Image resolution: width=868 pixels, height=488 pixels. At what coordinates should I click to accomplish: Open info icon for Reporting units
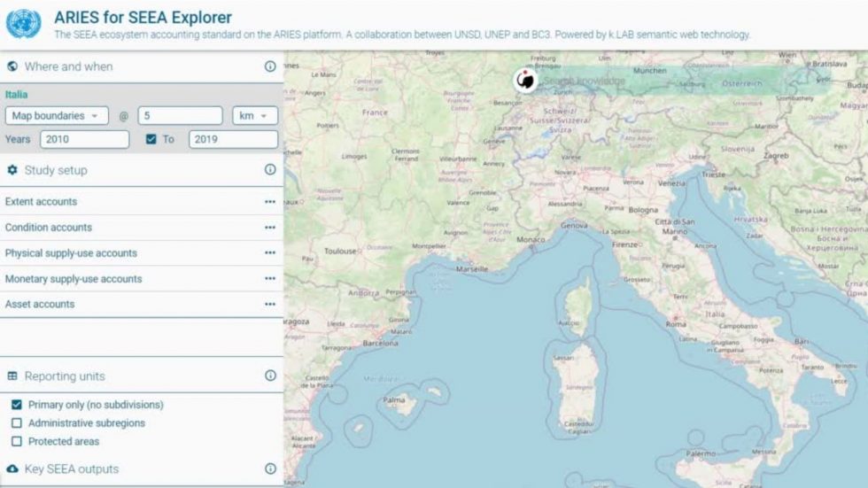[270, 376]
